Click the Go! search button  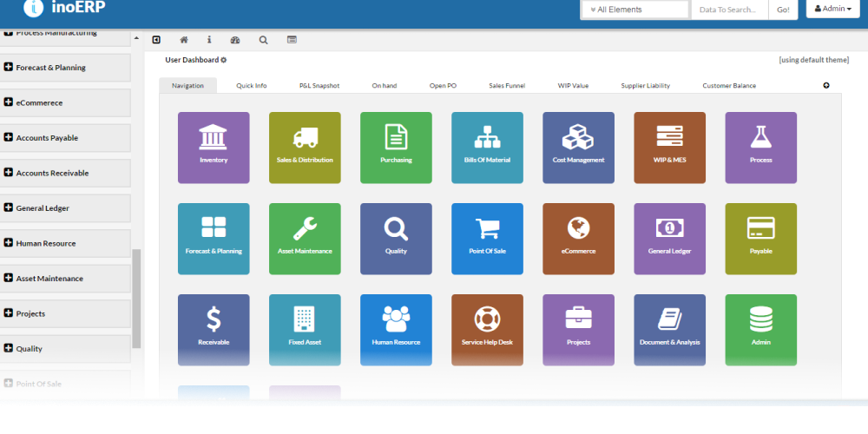coord(783,10)
